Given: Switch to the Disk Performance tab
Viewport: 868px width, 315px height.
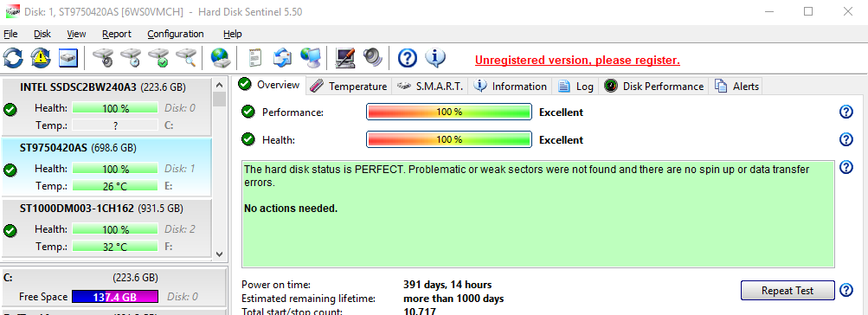Looking at the screenshot, I should [654, 87].
